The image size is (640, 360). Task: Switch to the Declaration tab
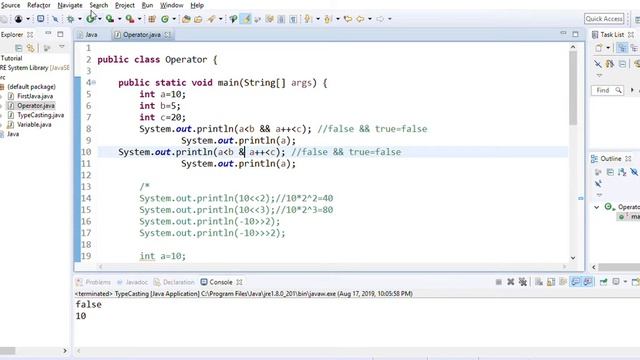(x=174, y=282)
